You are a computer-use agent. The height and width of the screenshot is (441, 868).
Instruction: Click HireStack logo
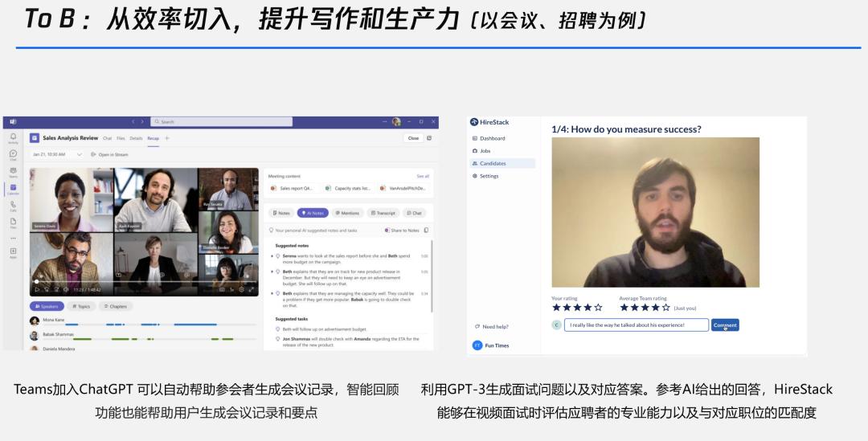(489, 122)
